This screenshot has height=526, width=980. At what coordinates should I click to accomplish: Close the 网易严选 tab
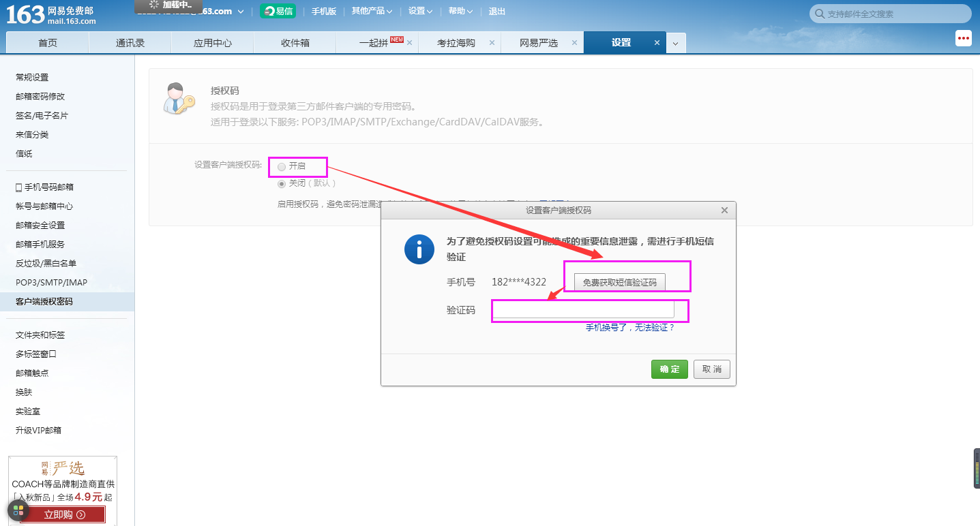(x=574, y=43)
